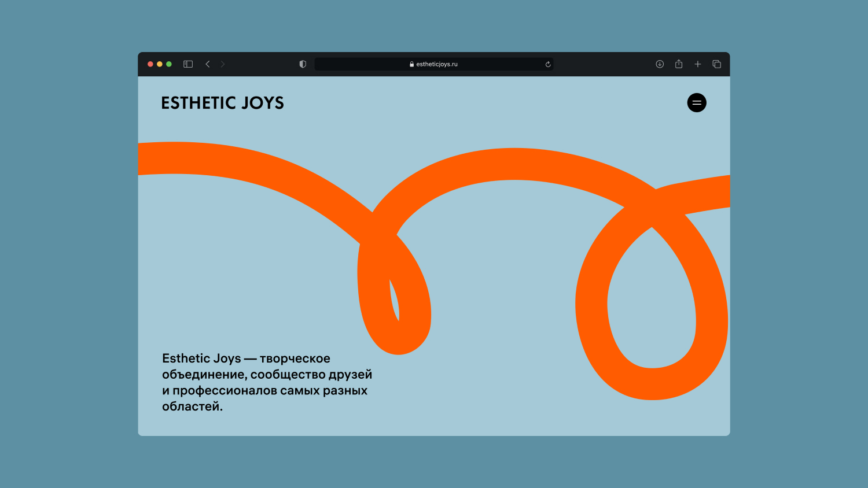The width and height of the screenshot is (868, 488).
Task: Click the ESTHETIC JOYS logo
Action: (223, 103)
